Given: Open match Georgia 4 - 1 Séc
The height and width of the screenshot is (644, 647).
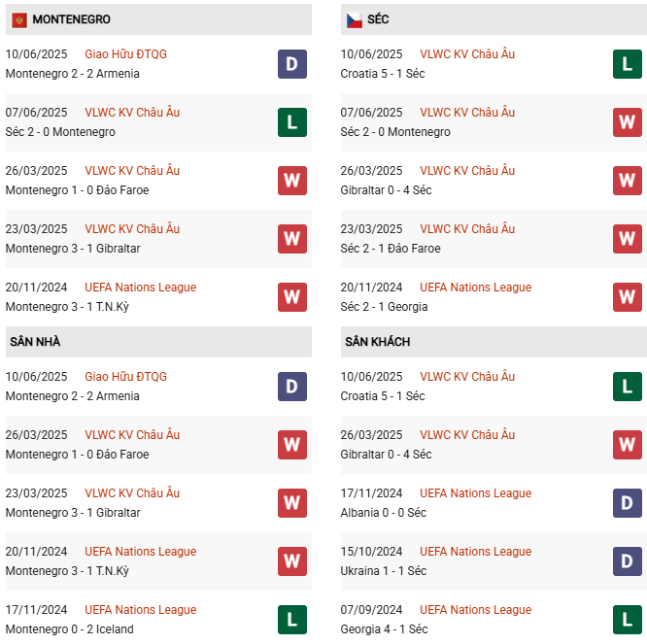Looking at the screenshot, I should click(x=384, y=629).
